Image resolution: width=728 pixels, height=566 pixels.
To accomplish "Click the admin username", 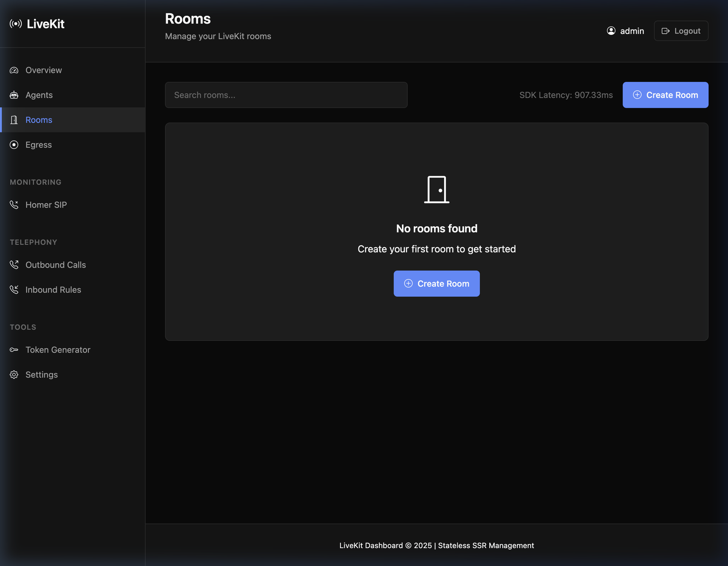I will tap(632, 31).
